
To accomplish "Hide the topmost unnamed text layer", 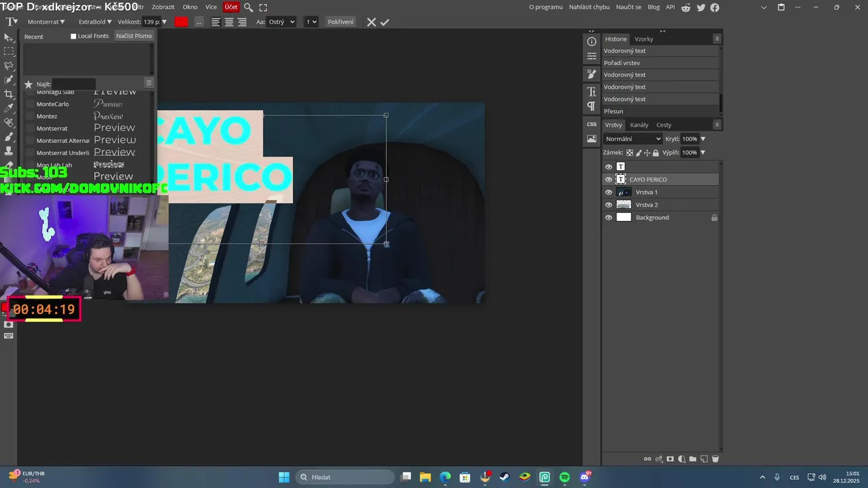I will pos(608,167).
